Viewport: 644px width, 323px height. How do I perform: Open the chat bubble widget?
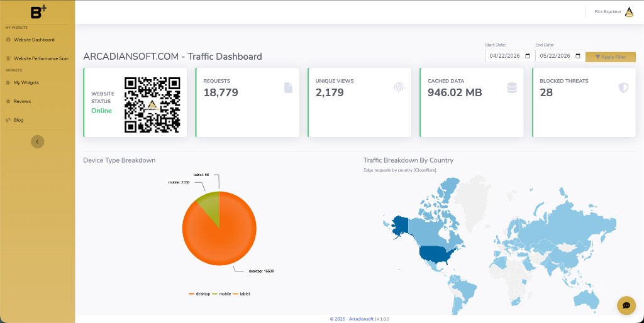point(626,305)
